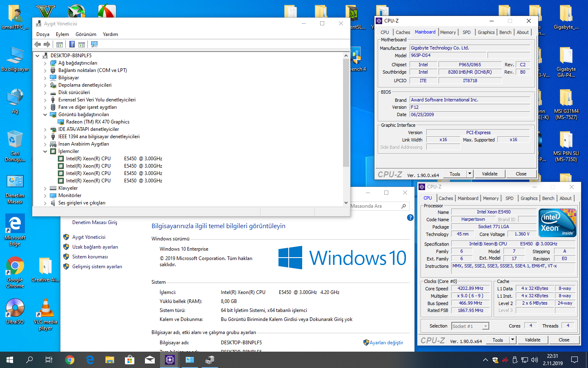Switch to Caches tab in the Processor CPU-Z window
The width and height of the screenshot is (588, 368).
446,198
